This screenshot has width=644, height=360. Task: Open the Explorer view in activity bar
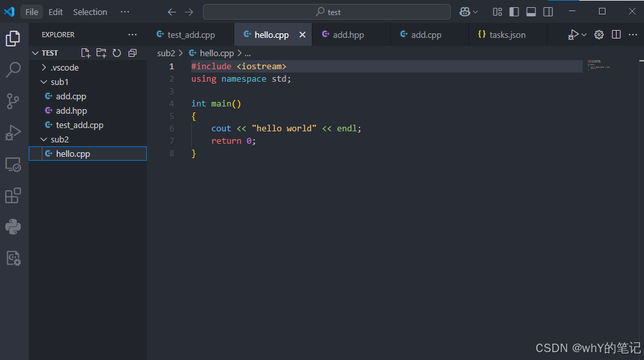(x=13, y=39)
